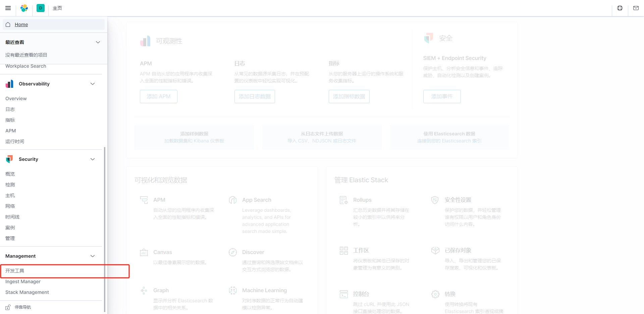Collapse the Security nav group
The width and height of the screenshot is (644, 314).
pos(93,159)
